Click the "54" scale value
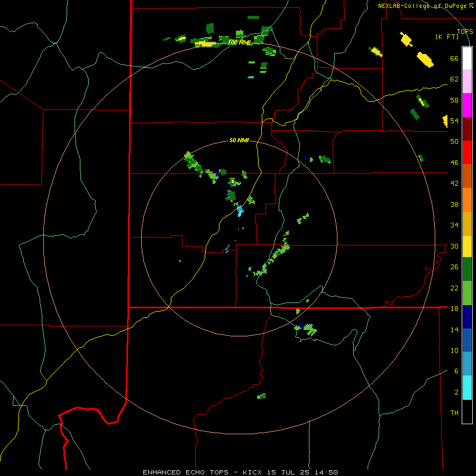This screenshot has height=476, width=476. pyautogui.click(x=454, y=121)
